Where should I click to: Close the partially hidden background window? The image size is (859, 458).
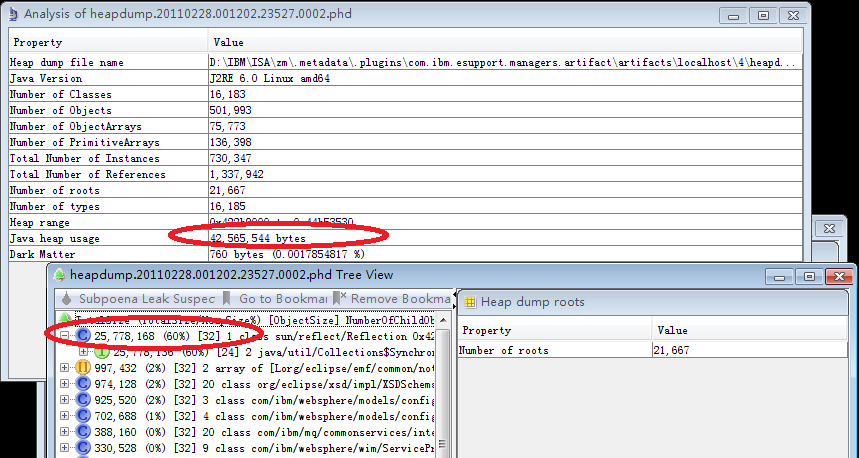click(829, 228)
